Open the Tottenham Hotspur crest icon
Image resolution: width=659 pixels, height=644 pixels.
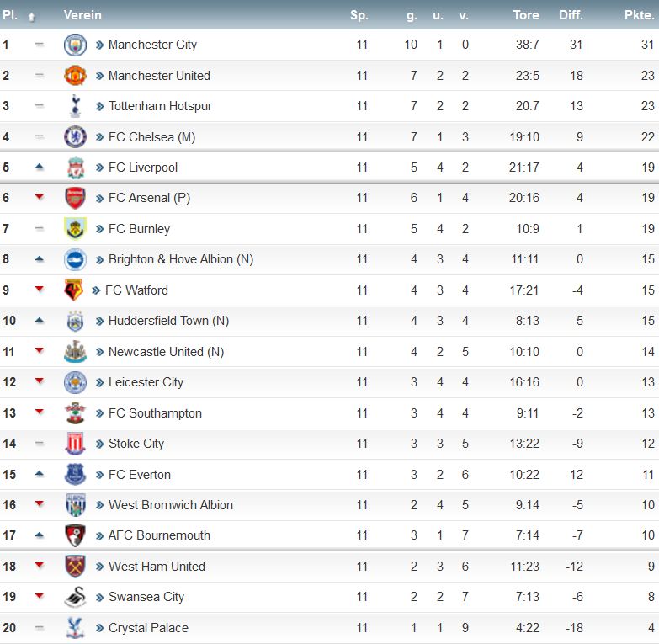tap(75, 106)
